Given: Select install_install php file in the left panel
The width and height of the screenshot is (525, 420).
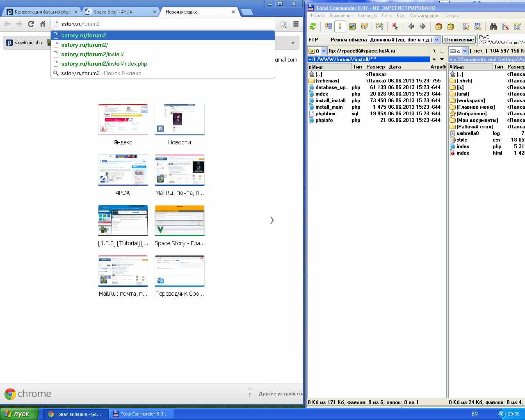Looking at the screenshot, I should 330,100.
